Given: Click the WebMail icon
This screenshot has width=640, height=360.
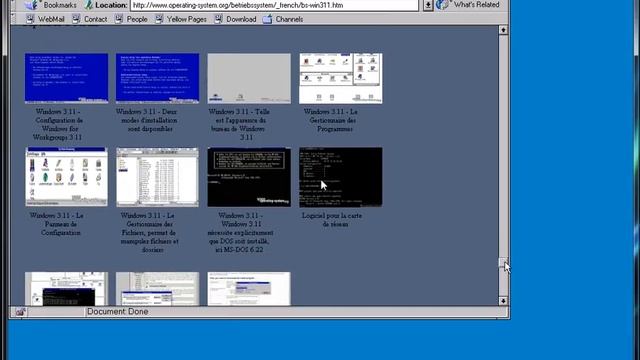Looking at the screenshot, I should pos(30,19).
